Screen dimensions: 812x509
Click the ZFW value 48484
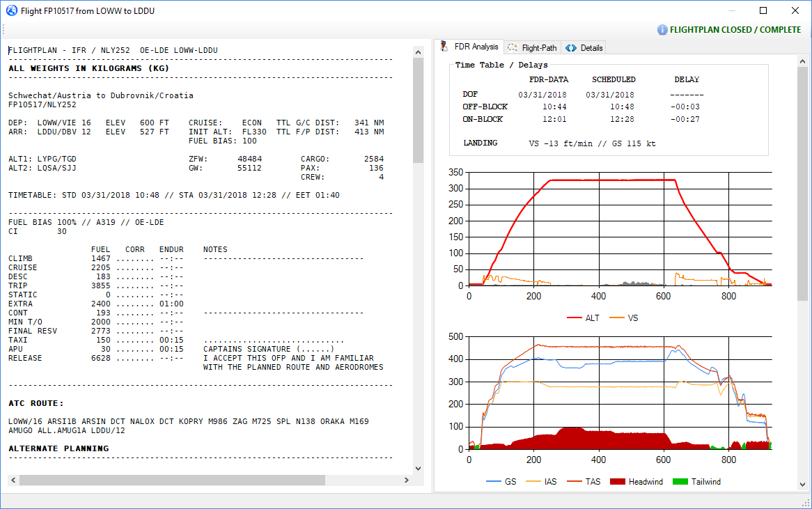(249, 159)
